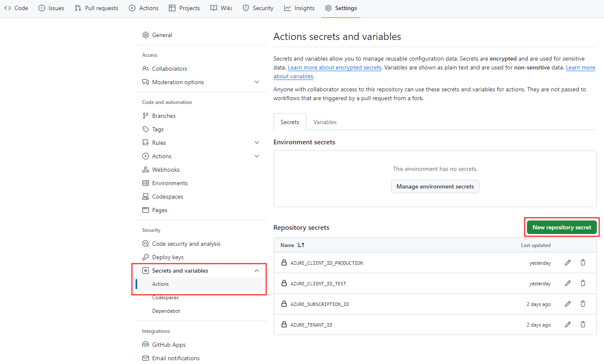604x364 pixels.
Task: Switch to the Variables tab
Action: pyautogui.click(x=325, y=122)
